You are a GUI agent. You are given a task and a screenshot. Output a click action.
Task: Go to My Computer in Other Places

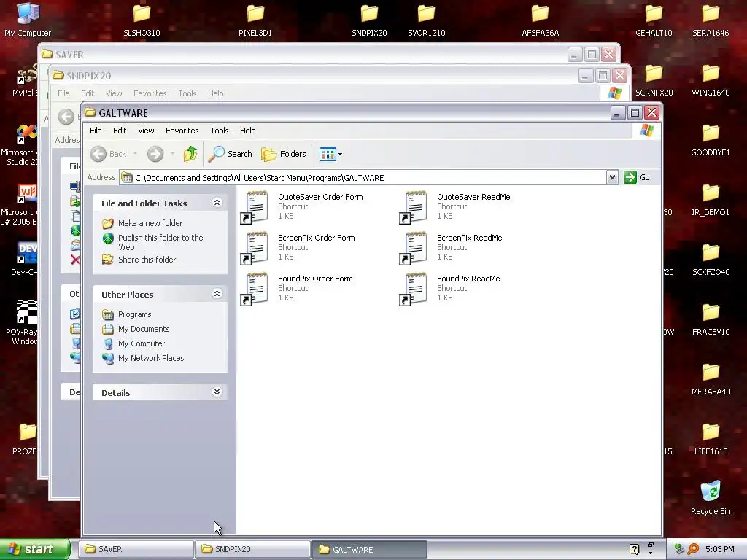click(142, 343)
